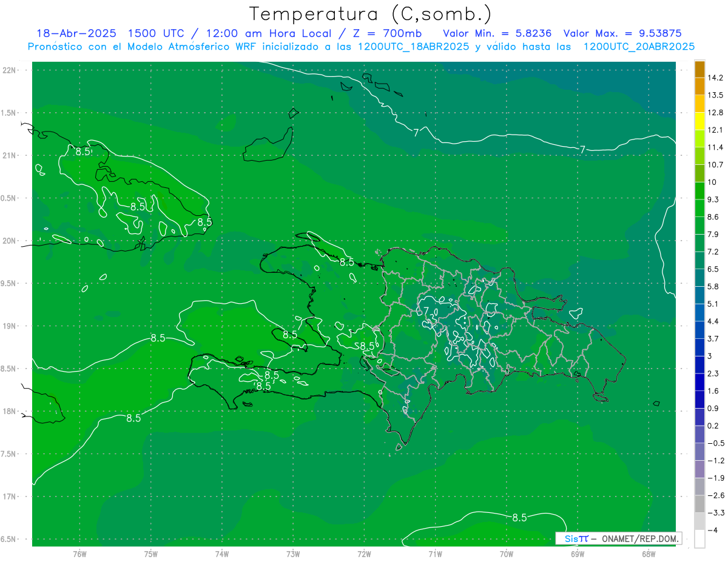Viewport: 728px width, 562px height.
Task: Click the "71W" longitude axis label
Action: pyautogui.click(x=435, y=554)
